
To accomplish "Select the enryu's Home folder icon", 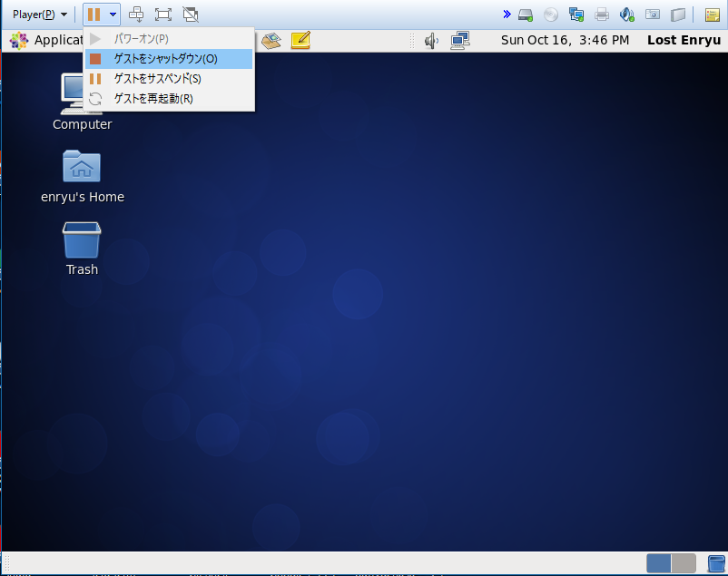I will (83, 177).
